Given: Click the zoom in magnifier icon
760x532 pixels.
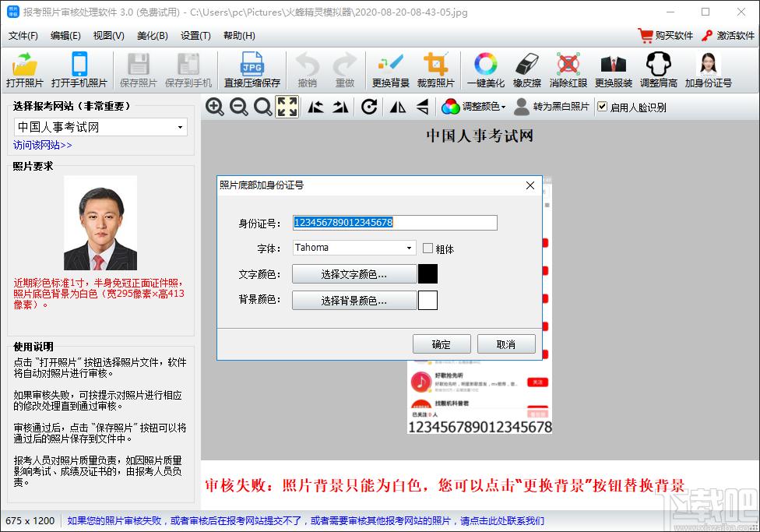Looking at the screenshot, I should 215,107.
